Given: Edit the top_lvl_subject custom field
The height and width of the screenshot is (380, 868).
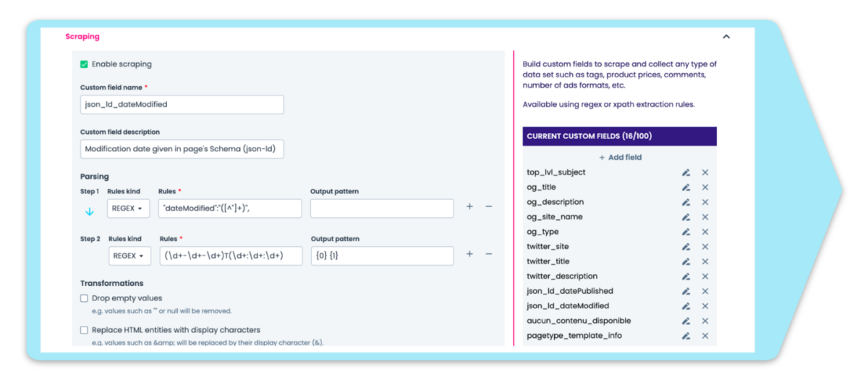Looking at the screenshot, I should (x=686, y=172).
